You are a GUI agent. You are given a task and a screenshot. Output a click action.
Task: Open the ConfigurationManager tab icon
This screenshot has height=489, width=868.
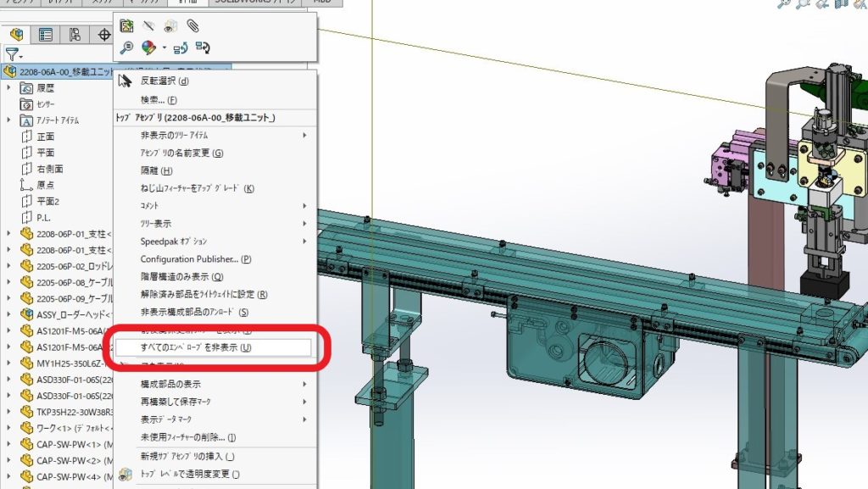(75, 35)
